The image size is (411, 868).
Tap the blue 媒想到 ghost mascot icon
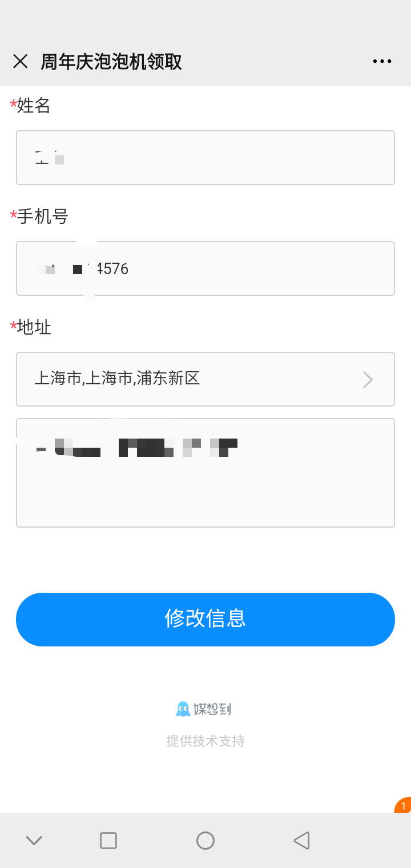point(183,709)
